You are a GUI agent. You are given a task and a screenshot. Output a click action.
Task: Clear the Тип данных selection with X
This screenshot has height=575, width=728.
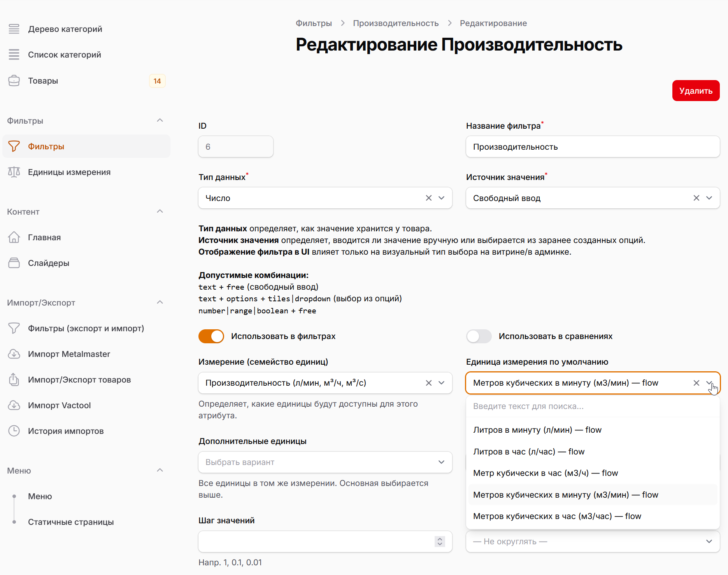429,198
